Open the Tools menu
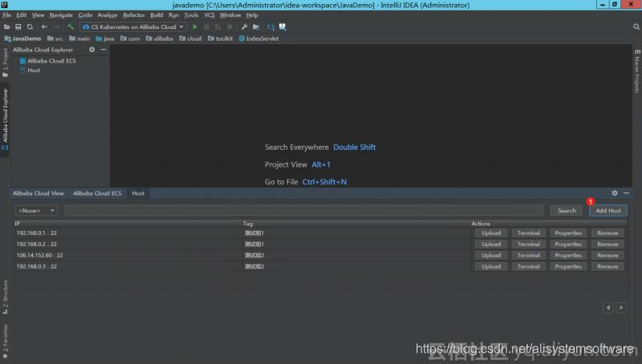This screenshot has height=364, width=642. [191, 15]
